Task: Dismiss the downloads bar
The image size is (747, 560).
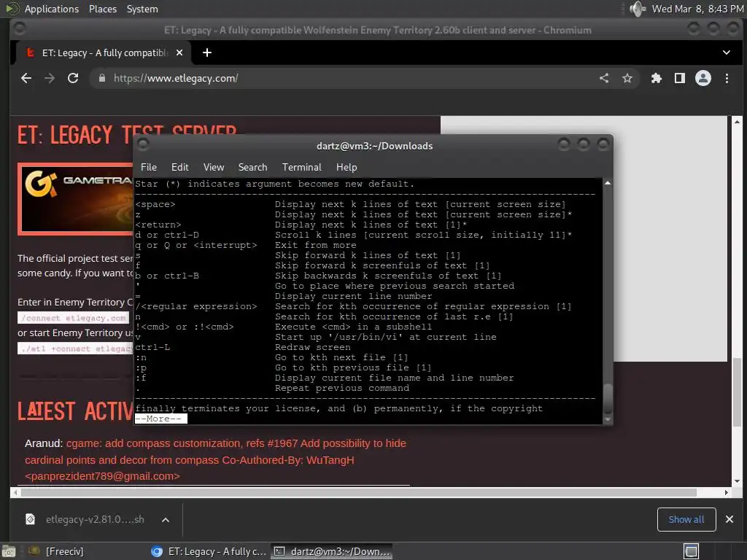Action: [729, 519]
